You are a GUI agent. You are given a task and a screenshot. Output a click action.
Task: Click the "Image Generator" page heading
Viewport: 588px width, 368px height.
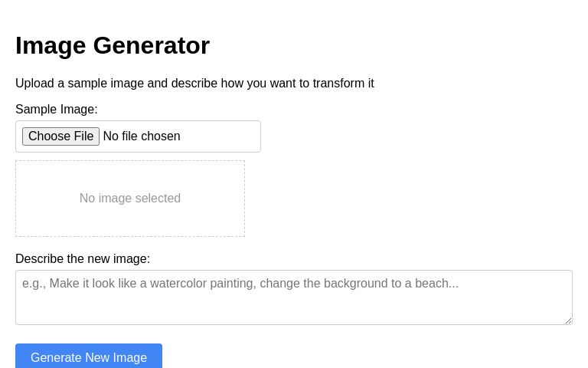pos(113,46)
